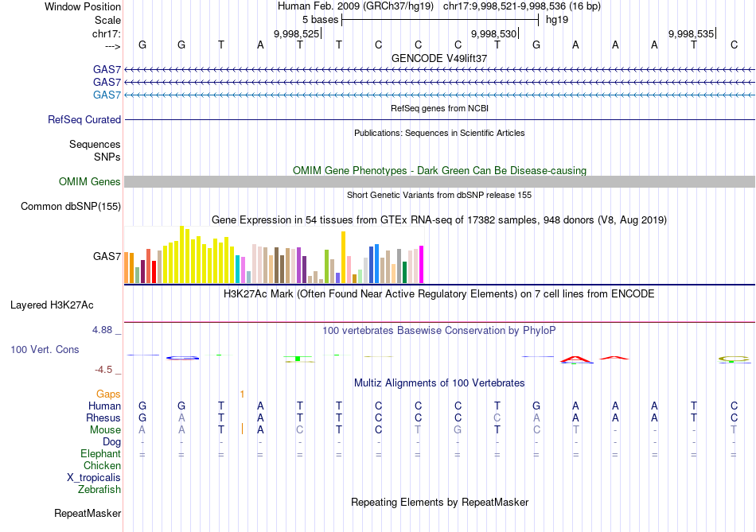
Task: Click the Common dbSNP(155) track label
Action: tap(70, 206)
